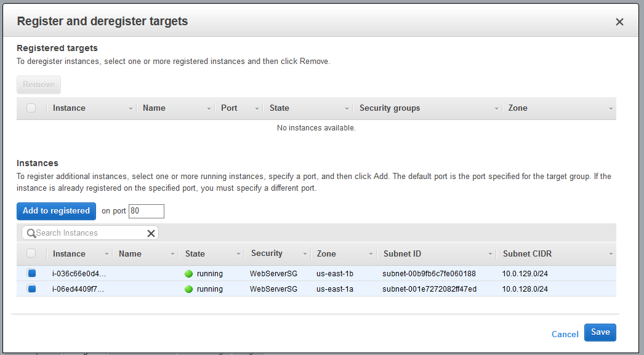644x355 pixels.
Task: Open the State column dropdown in Instances table
Action: point(238,255)
